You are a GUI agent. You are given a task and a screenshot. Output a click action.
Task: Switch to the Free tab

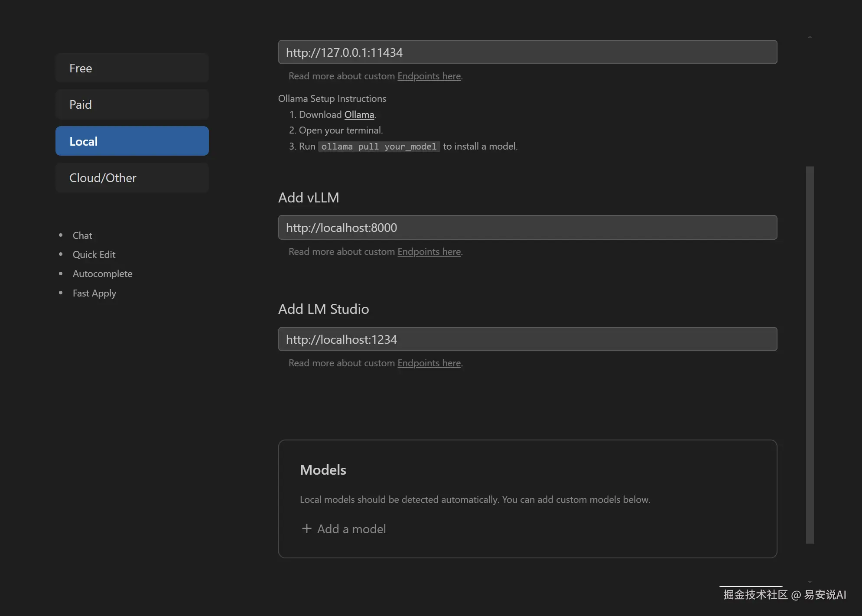[x=132, y=68]
